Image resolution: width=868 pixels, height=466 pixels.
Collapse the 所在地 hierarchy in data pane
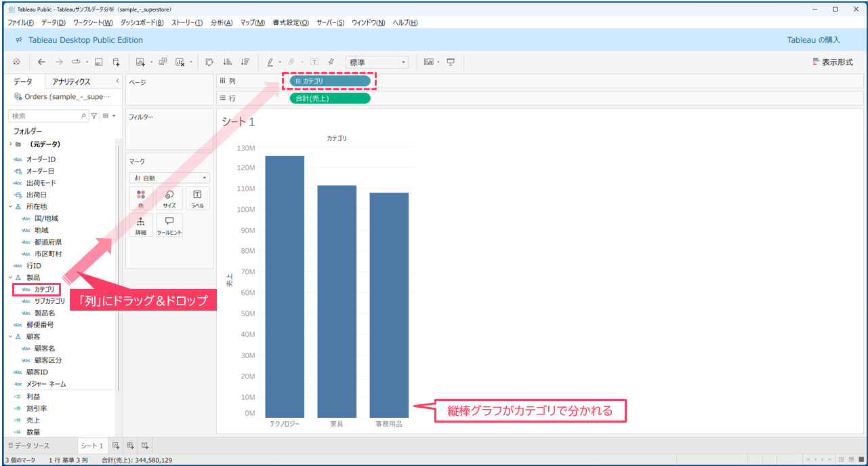point(10,206)
